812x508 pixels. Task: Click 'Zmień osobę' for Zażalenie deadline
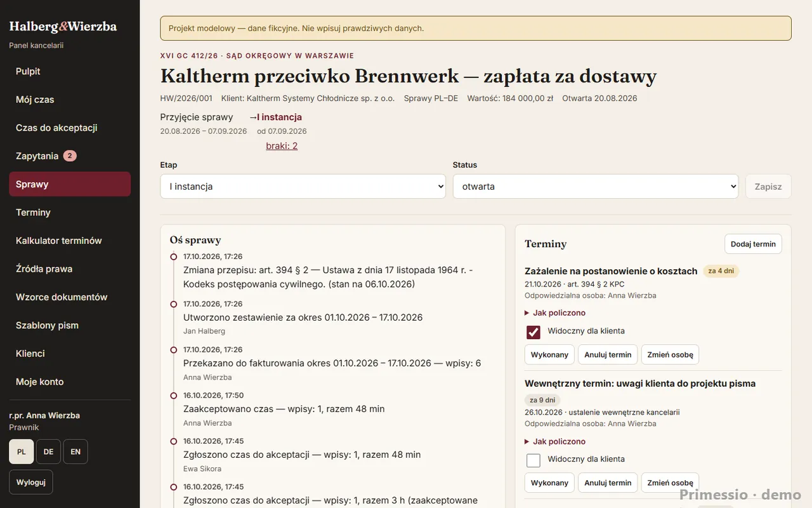click(x=670, y=354)
